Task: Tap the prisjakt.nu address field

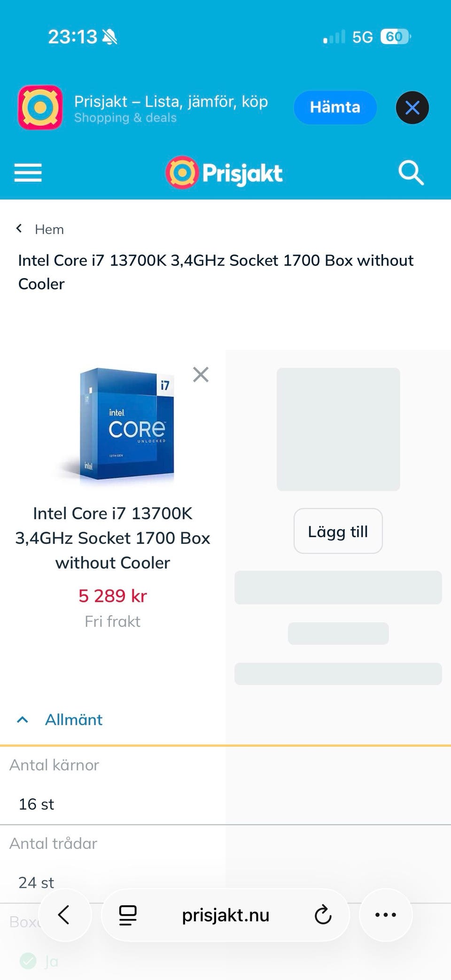Action: 225,915
